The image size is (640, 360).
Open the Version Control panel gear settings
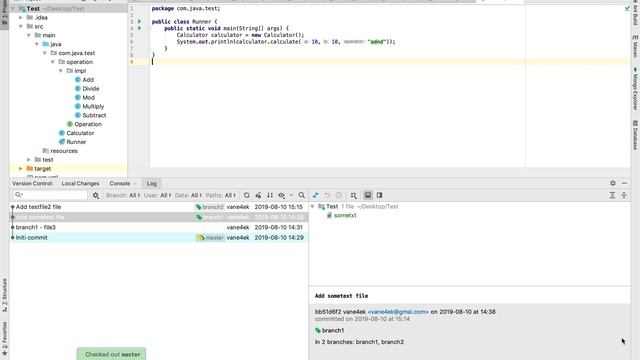[x=613, y=183]
